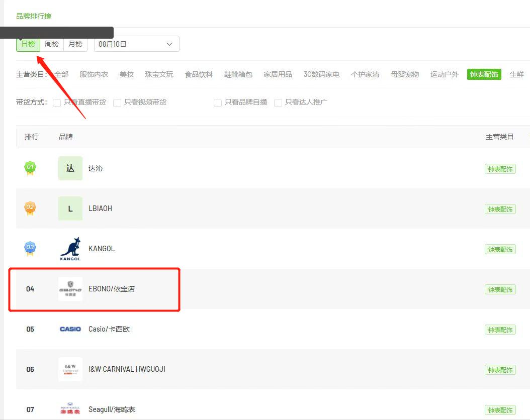Click 钟表配饰 tag in Casio row
Viewport: 530px width, 420px height.
tap(500, 330)
